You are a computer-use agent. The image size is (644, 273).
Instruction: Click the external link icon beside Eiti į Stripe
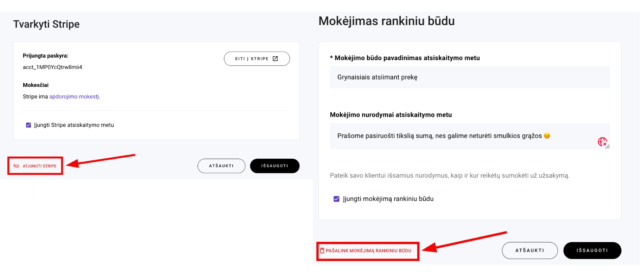point(275,59)
